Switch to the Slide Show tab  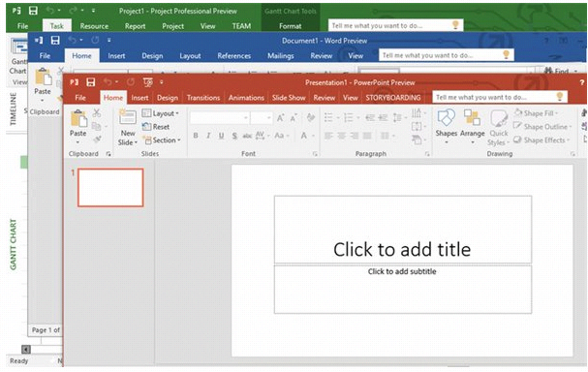(x=289, y=98)
